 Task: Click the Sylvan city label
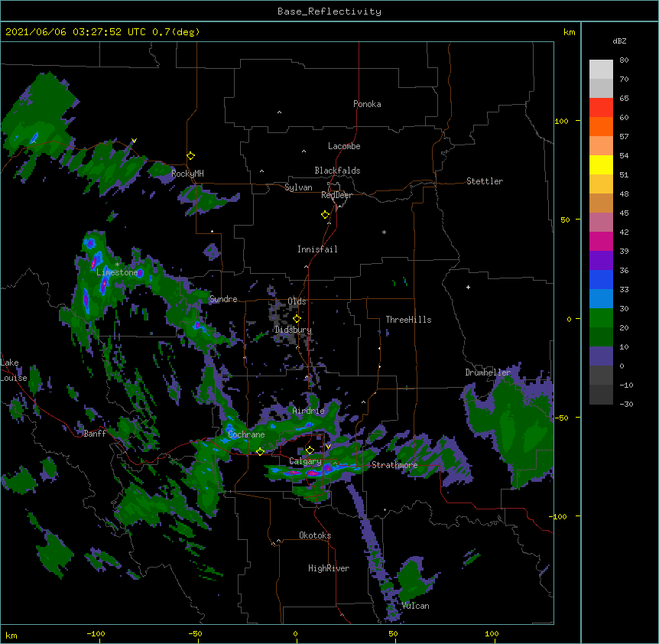coord(298,187)
